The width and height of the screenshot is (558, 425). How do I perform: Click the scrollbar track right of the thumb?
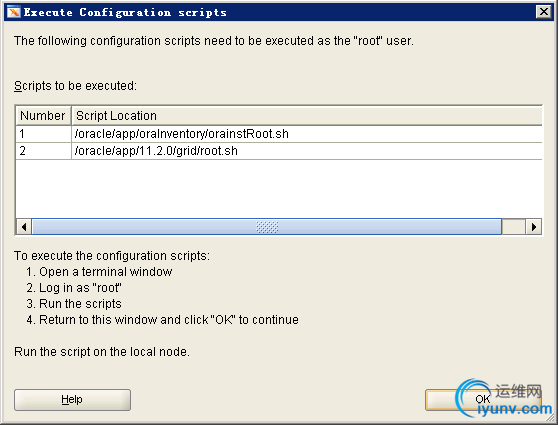[514, 227]
